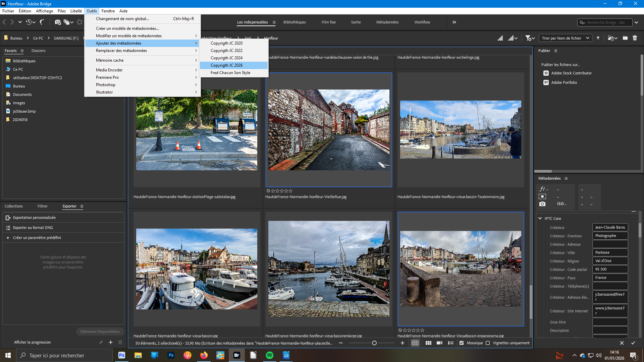The image size is (644, 362).
Task: Collapse the IPTC Core section
Action: 540,218
